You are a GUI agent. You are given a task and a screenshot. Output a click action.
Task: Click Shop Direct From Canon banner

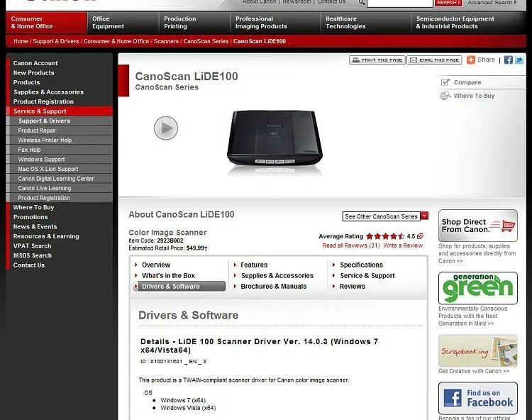click(477, 226)
